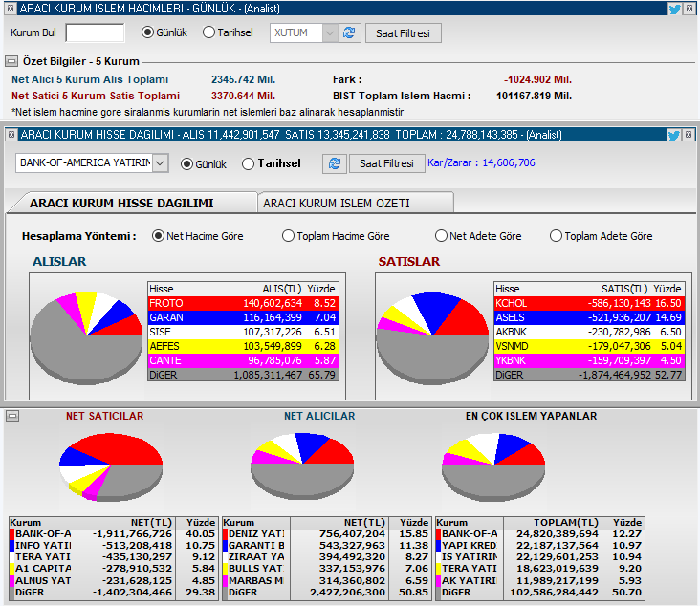Click Twitter bird icon in HISSE DAGILIMI title bar
This screenshot has width=700, height=606.
point(673,135)
